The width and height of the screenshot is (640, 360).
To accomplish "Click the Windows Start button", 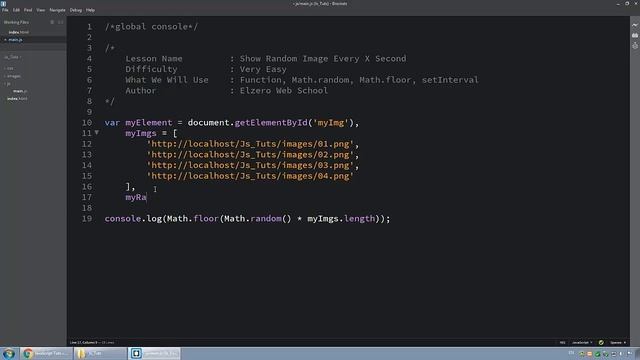I will [x=9, y=353].
